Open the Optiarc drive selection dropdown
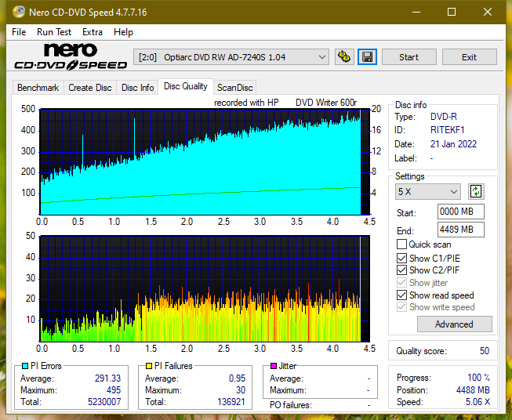 click(x=231, y=57)
